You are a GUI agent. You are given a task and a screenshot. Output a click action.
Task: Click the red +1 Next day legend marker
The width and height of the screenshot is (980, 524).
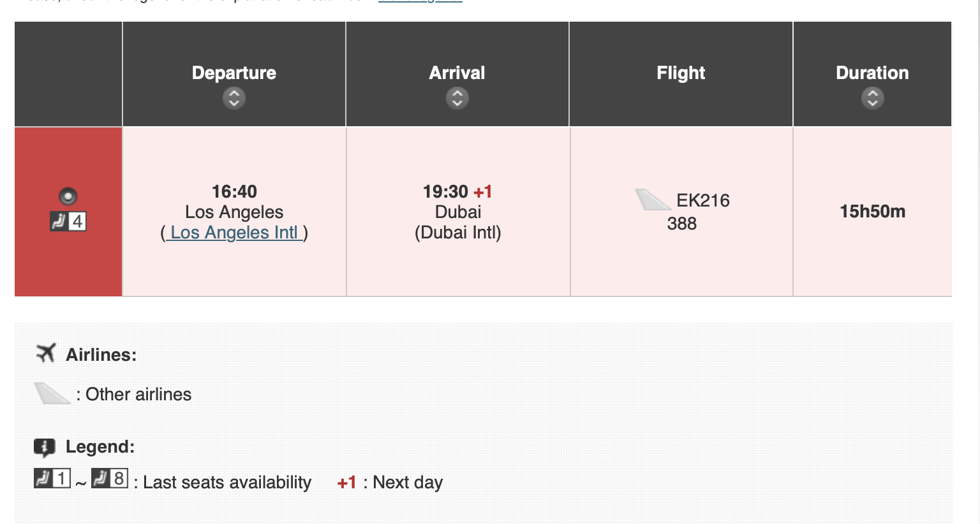[x=346, y=483]
